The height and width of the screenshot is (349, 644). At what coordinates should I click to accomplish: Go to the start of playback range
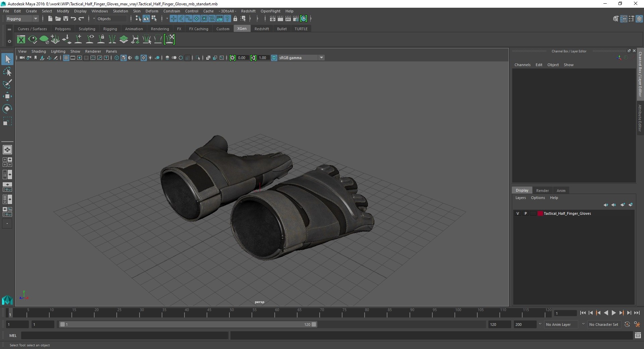(x=583, y=313)
